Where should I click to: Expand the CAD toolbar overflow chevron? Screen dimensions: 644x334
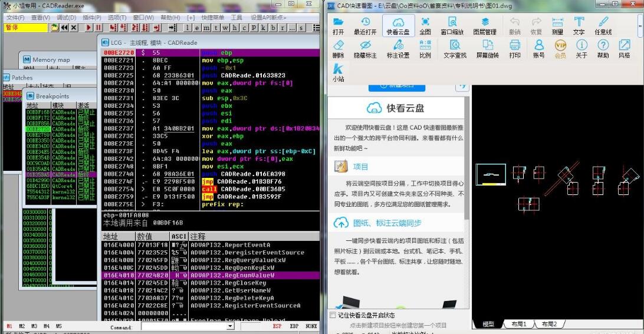click(640, 25)
